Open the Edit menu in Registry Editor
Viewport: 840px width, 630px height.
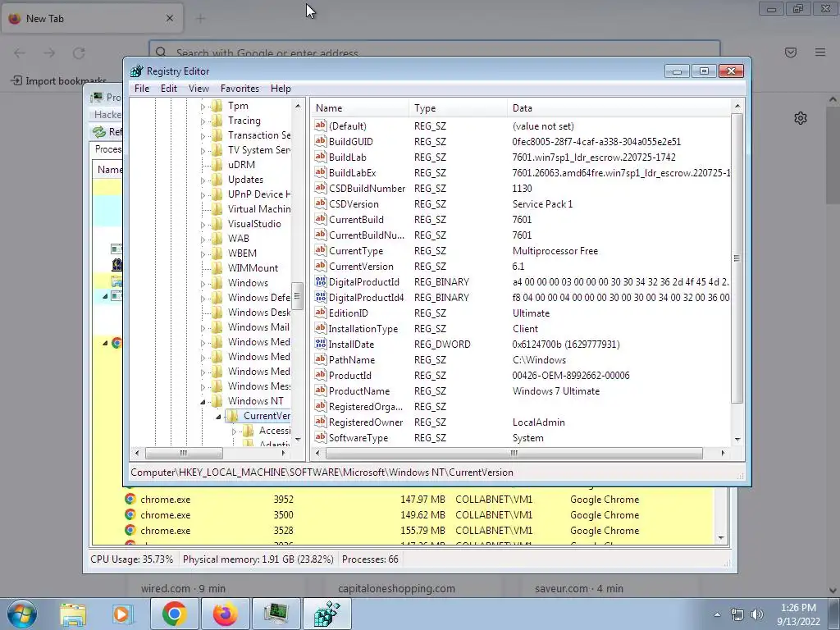(x=169, y=89)
